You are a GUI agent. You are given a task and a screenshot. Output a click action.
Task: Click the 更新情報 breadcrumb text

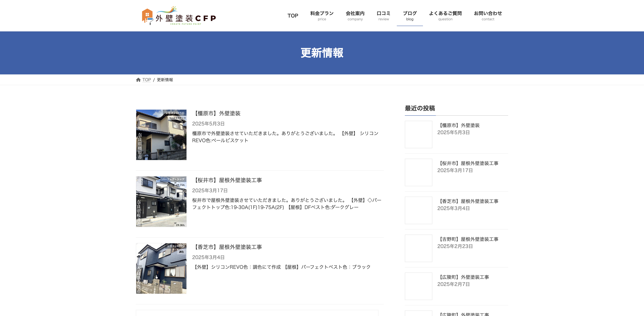click(x=165, y=80)
